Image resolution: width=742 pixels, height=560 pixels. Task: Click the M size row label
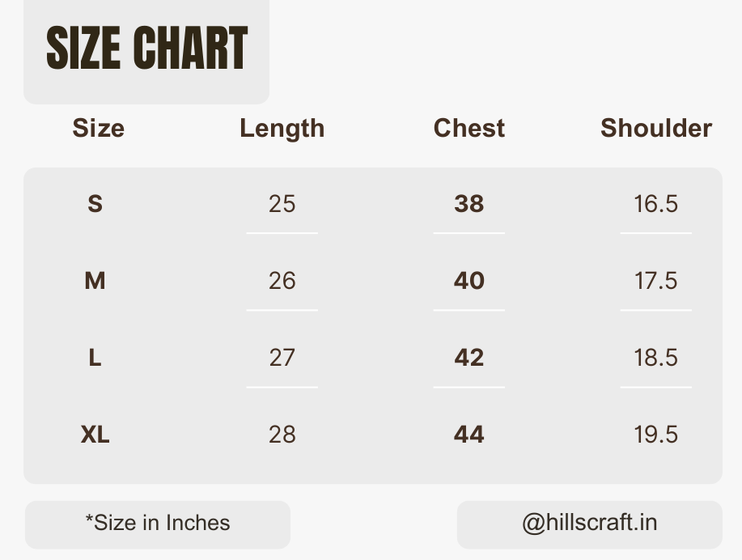tap(95, 281)
